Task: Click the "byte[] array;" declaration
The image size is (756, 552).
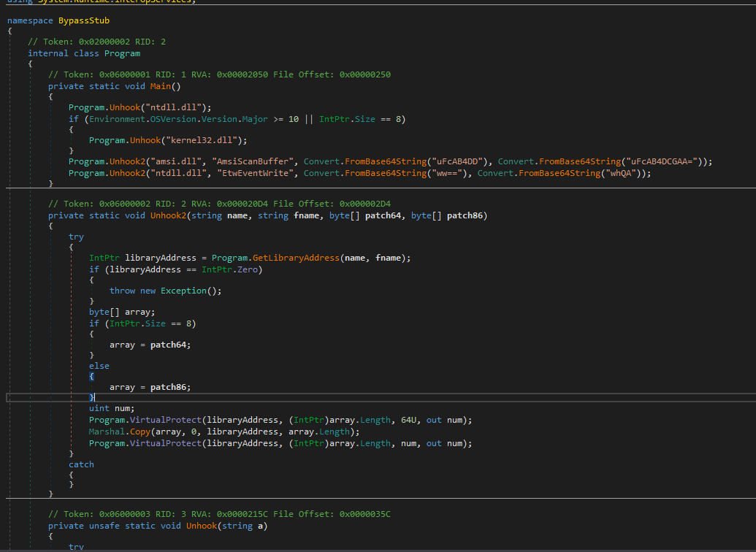Action: point(122,312)
